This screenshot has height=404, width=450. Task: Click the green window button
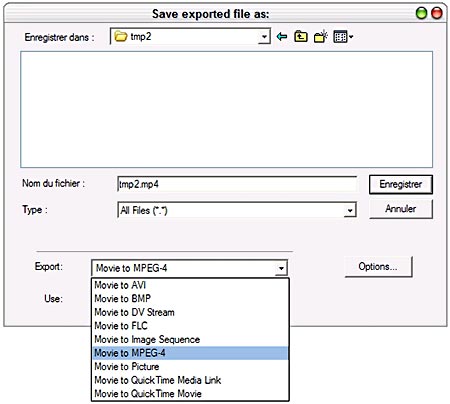pos(421,13)
